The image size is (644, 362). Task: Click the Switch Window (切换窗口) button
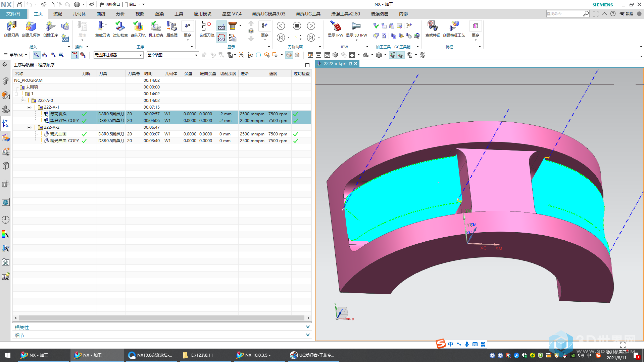click(110, 4)
